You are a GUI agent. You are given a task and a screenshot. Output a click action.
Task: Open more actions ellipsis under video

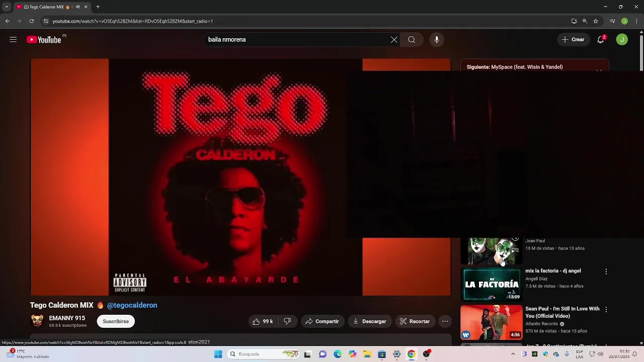[x=445, y=321]
